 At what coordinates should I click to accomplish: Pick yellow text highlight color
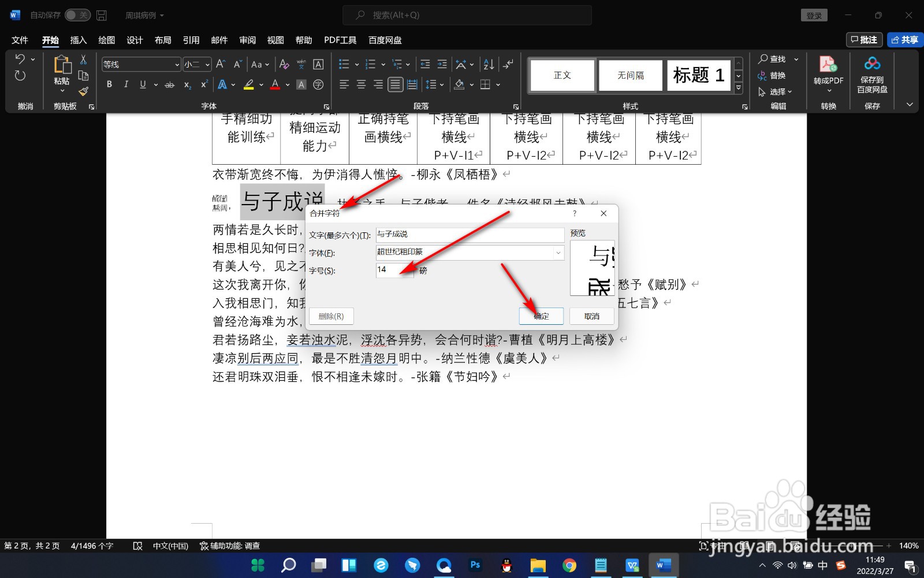[x=249, y=84]
